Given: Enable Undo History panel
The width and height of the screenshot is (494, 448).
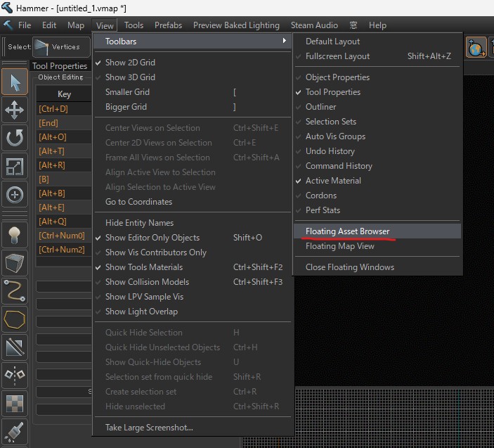Looking at the screenshot, I should 377,151.
